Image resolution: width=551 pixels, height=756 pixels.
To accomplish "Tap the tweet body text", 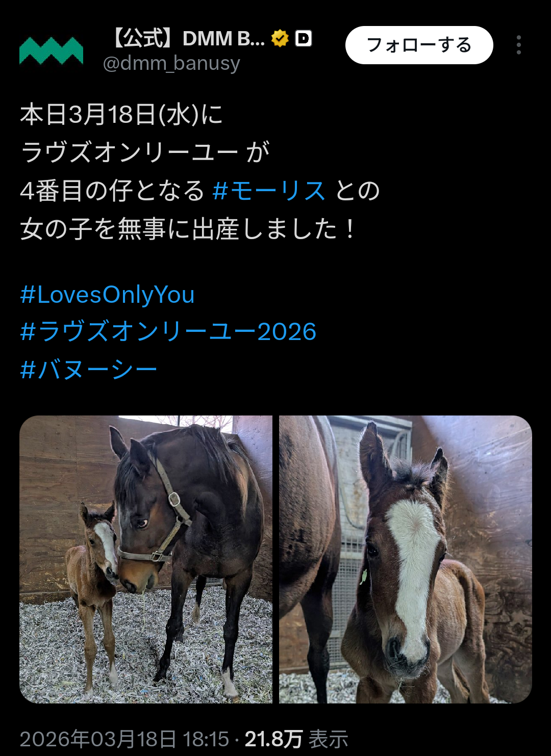I will [x=200, y=172].
